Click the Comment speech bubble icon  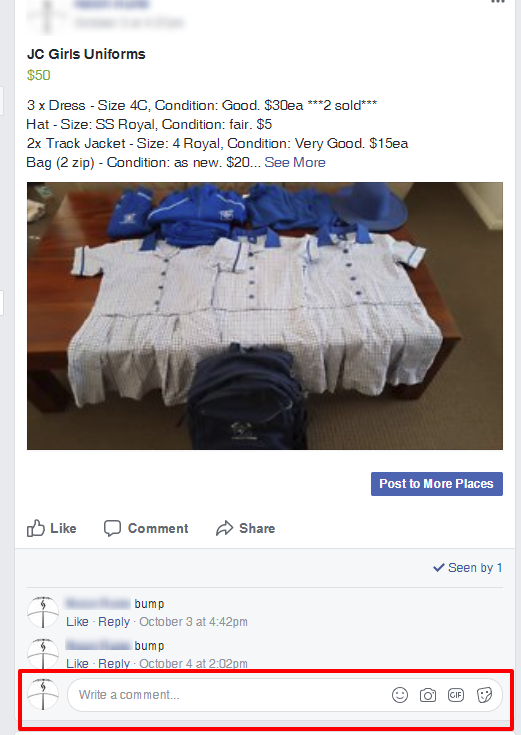(112, 528)
